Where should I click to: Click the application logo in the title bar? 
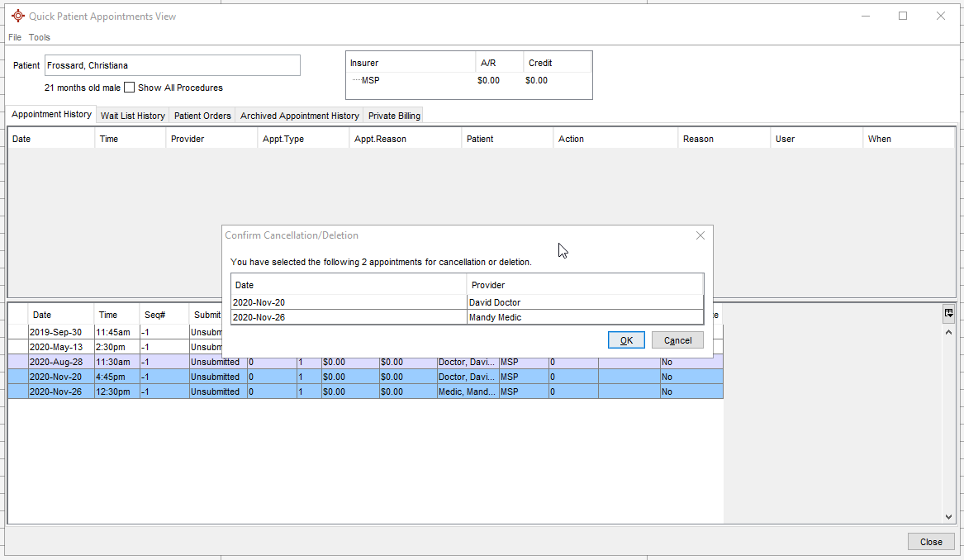click(x=17, y=16)
